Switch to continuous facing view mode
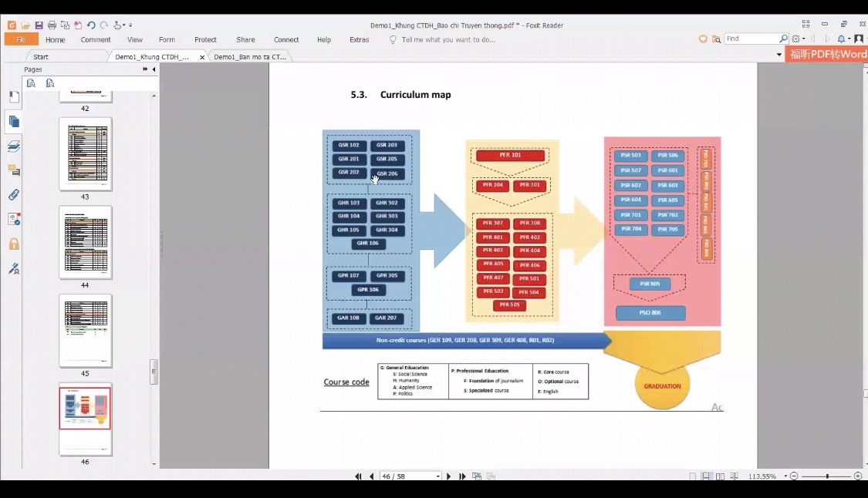Viewport: 868px width, 498px height. (735, 476)
